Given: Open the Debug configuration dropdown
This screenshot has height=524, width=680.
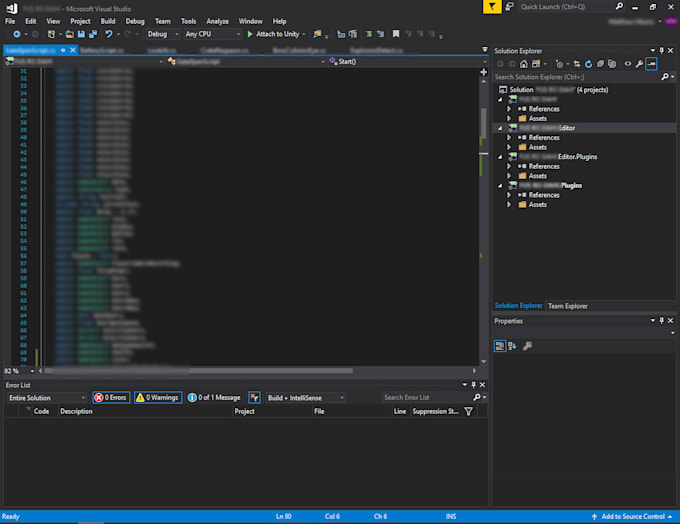Looking at the screenshot, I should point(161,34).
